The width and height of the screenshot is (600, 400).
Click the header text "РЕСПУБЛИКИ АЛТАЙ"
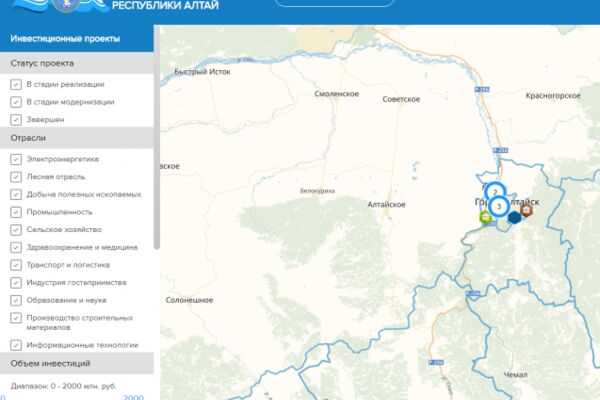(165, 5)
